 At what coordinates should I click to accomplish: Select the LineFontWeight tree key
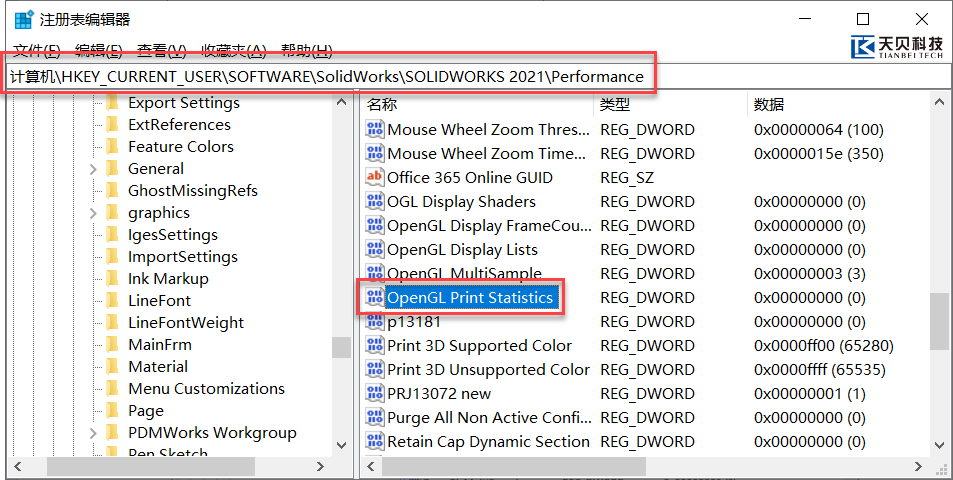186,323
